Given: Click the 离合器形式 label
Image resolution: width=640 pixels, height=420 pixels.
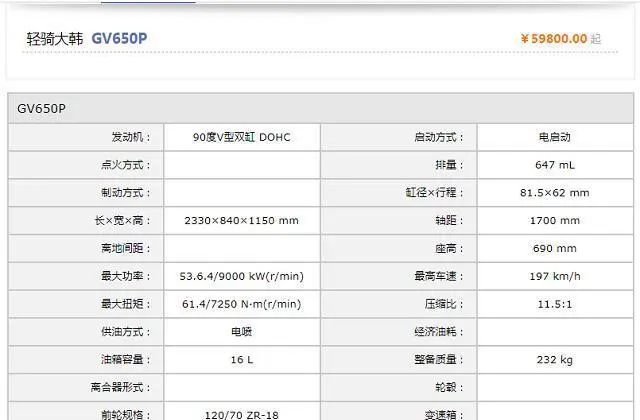Looking at the screenshot, I should (x=120, y=387).
